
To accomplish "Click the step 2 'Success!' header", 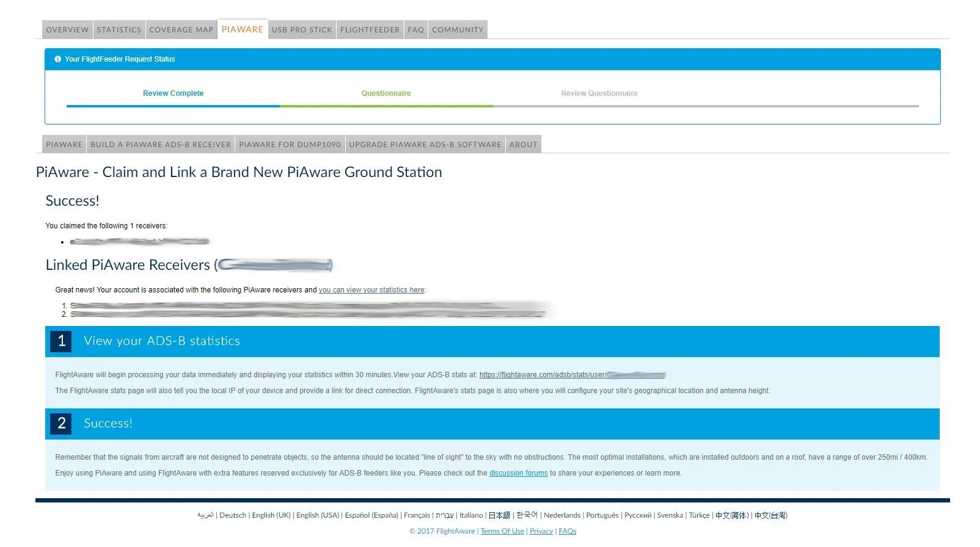I will (x=492, y=424).
